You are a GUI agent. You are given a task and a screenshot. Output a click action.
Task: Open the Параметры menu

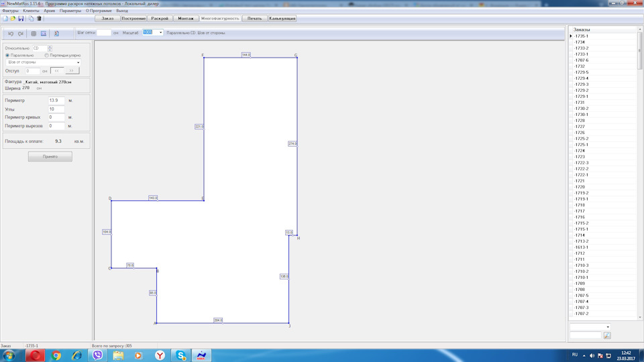click(x=70, y=11)
